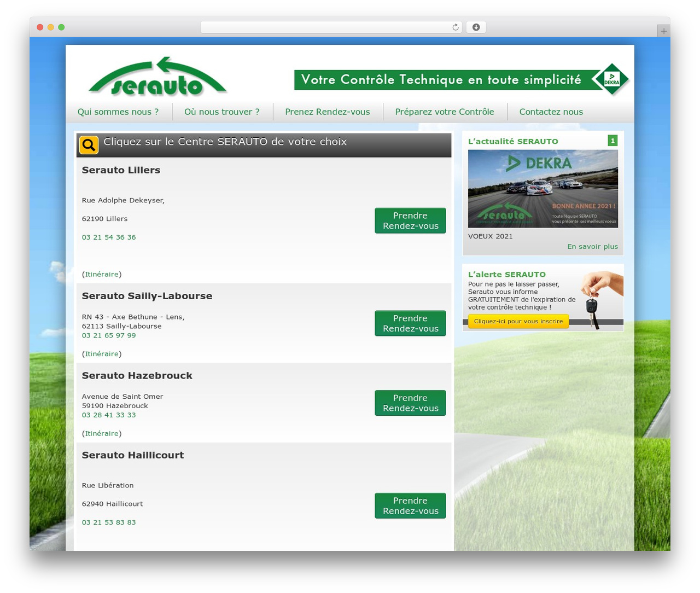Click the car key image in alert box
Viewport: 700px width, 593px height.
(x=601, y=299)
